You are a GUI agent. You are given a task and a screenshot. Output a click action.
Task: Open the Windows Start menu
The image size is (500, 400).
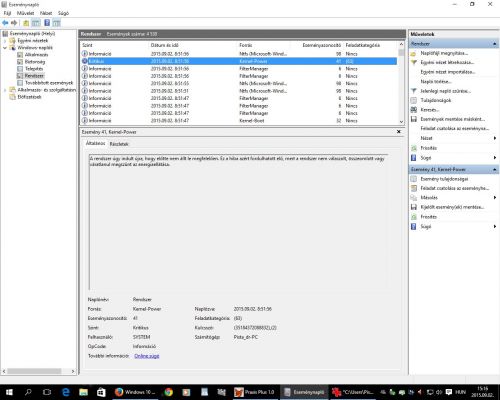coord(9,392)
